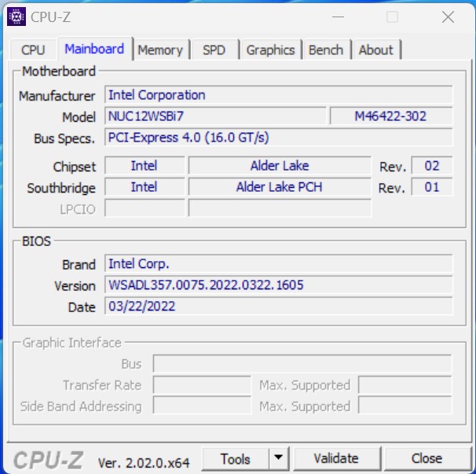Minimize the CPU-Z window

pos(338,17)
